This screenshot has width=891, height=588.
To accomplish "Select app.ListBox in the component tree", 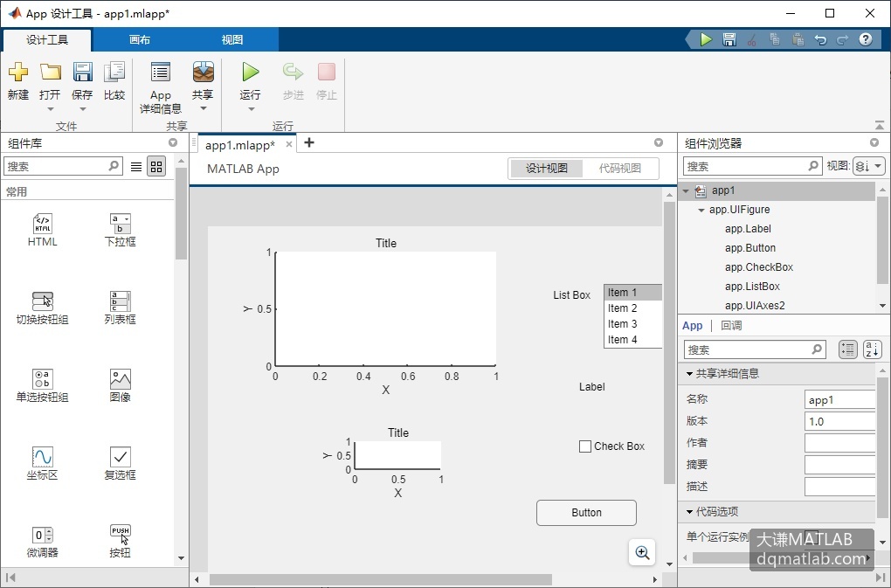I will [752, 287].
